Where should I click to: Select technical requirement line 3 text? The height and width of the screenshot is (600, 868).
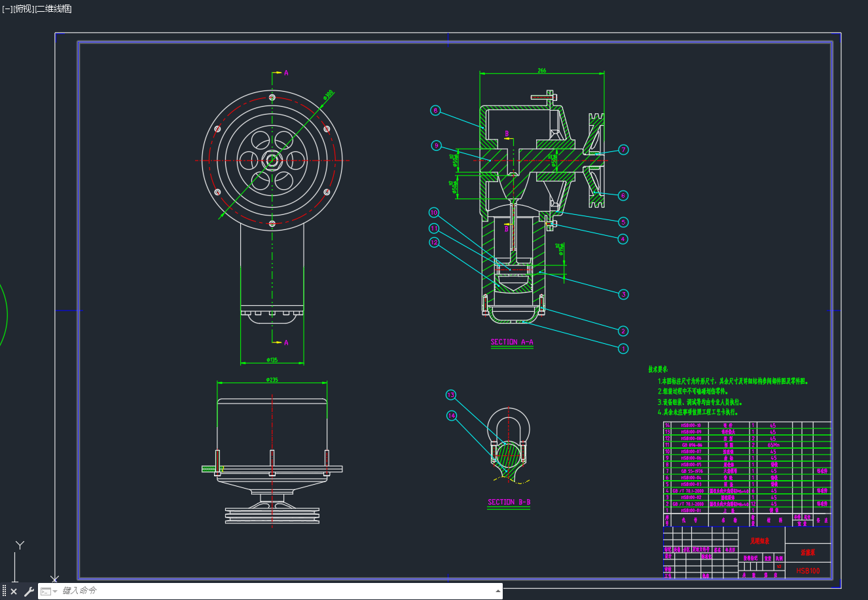700,402
